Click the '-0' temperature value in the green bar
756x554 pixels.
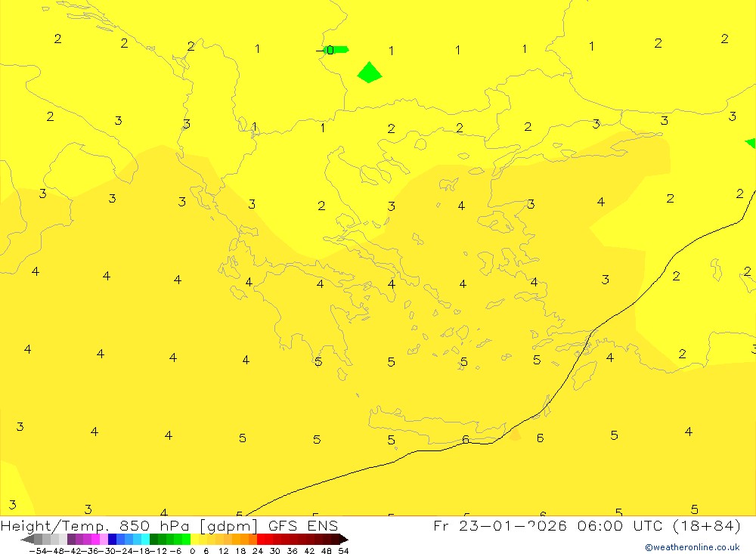325,50
